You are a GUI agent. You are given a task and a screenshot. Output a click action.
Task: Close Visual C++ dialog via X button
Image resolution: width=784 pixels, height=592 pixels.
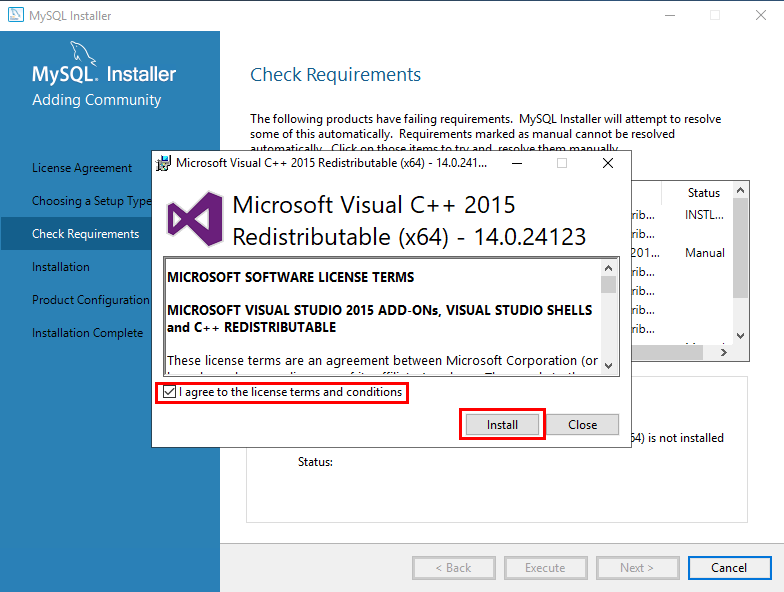[608, 163]
